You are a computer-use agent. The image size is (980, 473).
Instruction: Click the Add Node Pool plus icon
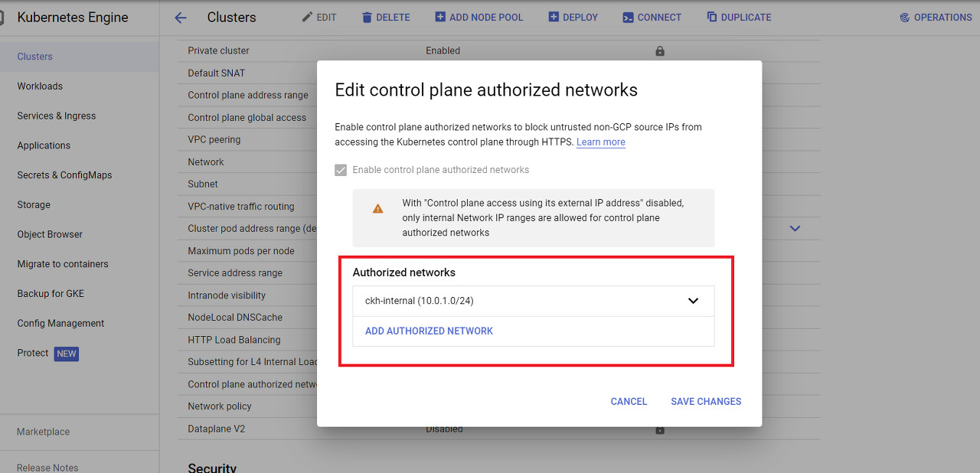click(x=440, y=17)
